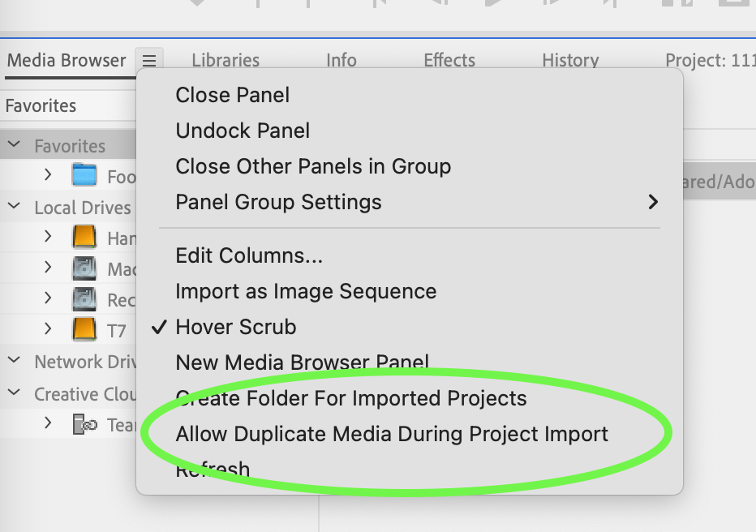Select Close Panel from the menu

232,95
